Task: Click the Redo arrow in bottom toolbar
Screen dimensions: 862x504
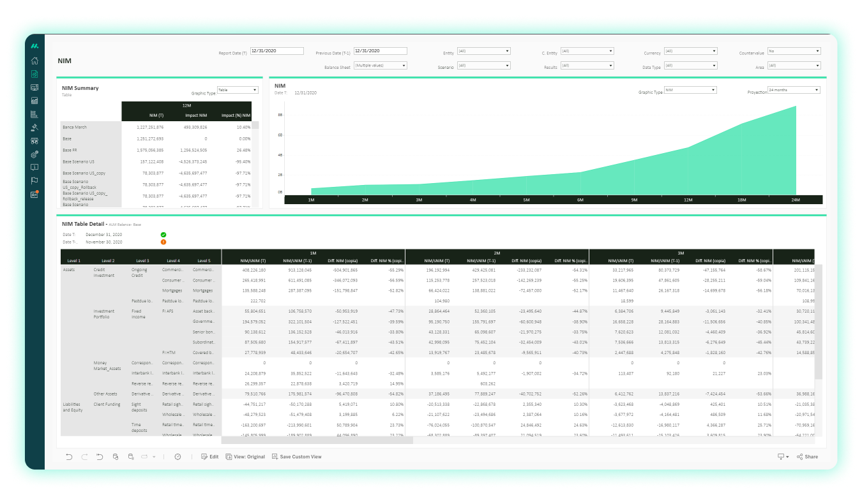Action: [x=84, y=457]
